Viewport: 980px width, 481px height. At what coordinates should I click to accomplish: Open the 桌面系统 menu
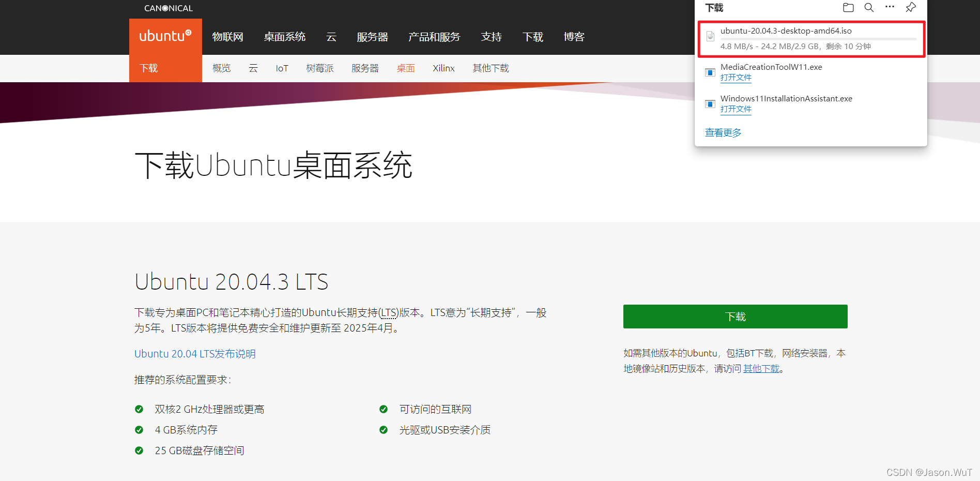(285, 37)
